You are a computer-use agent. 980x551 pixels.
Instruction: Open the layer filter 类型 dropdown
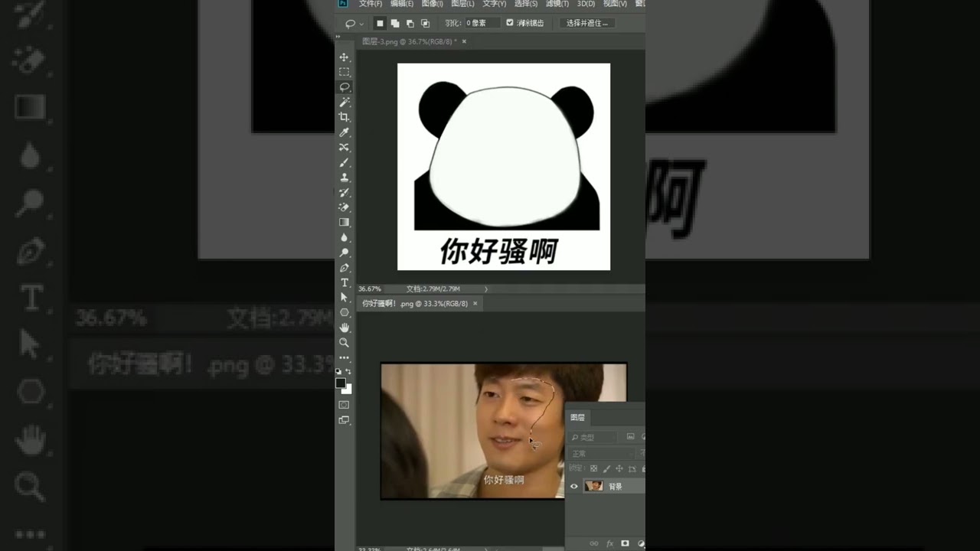point(594,437)
